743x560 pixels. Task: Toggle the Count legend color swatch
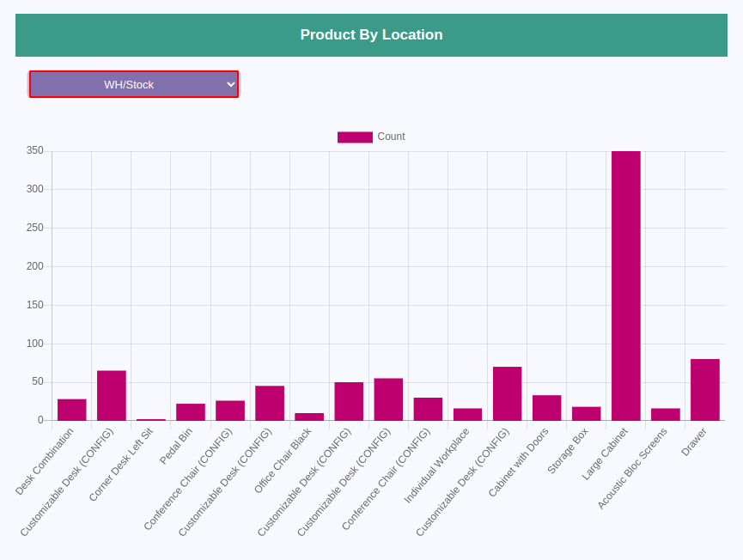tap(355, 137)
